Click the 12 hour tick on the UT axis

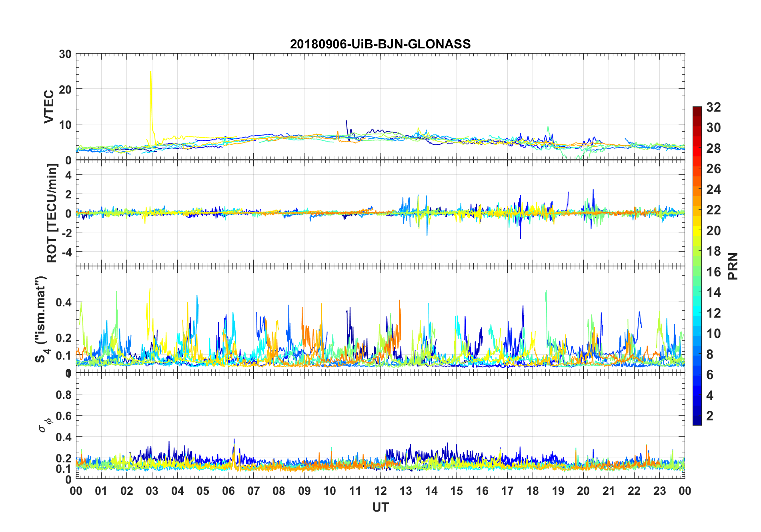pyautogui.click(x=380, y=491)
